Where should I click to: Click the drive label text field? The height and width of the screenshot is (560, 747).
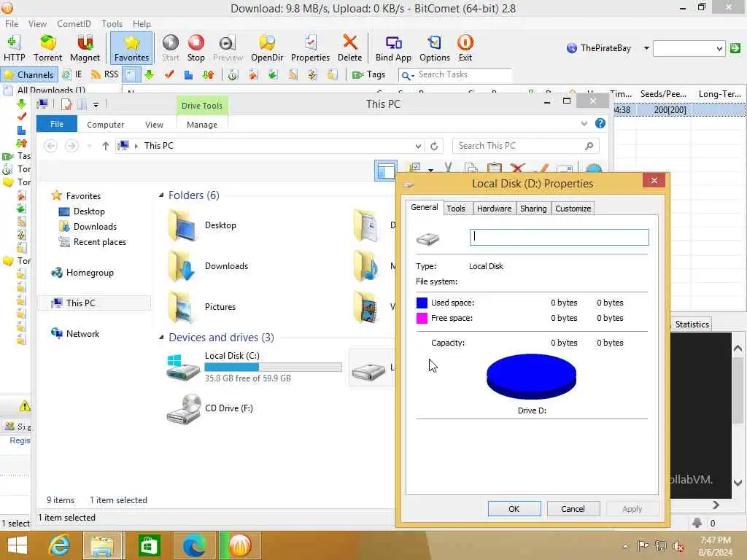pyautogui.click(x=559, y=237)
